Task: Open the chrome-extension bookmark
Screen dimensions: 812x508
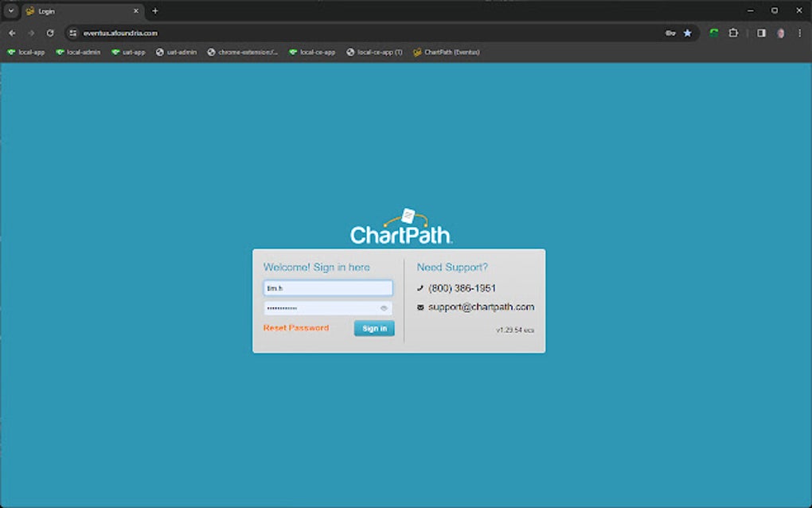Action: [243, 53]
